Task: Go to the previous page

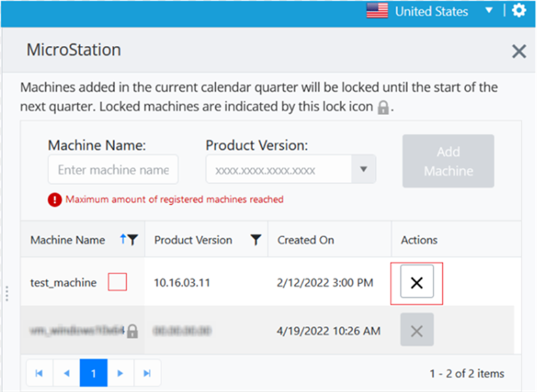Action: 66,373
